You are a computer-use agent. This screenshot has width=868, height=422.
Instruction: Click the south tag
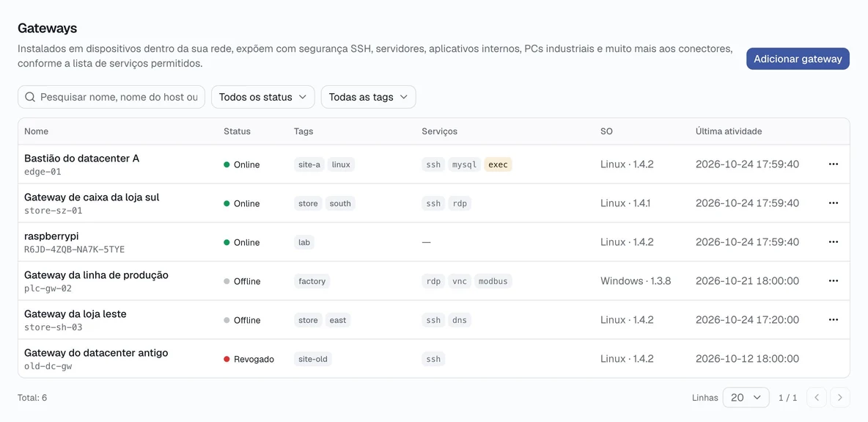coord(340,203)
